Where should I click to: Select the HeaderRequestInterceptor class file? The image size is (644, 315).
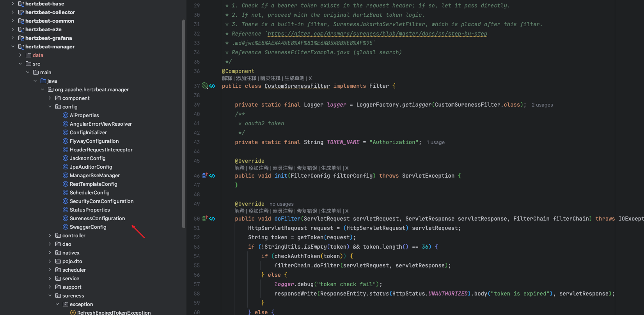[x=101, y=149]
